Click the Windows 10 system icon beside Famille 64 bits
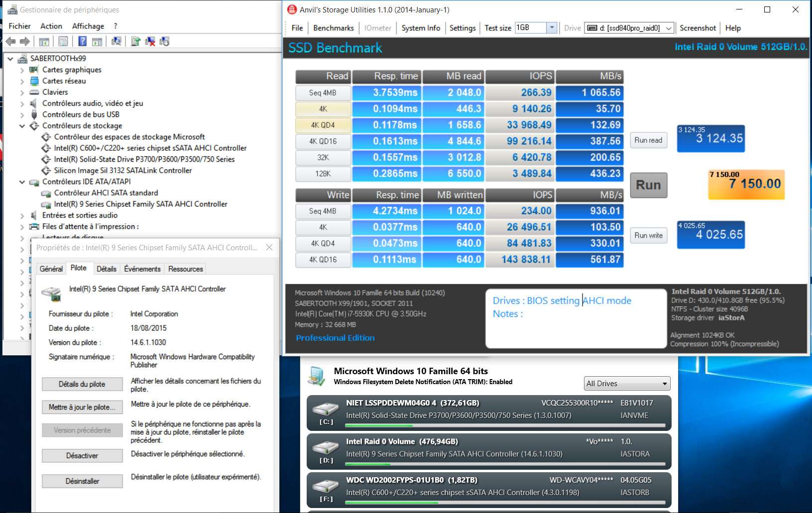 click(x=316, y=376)
